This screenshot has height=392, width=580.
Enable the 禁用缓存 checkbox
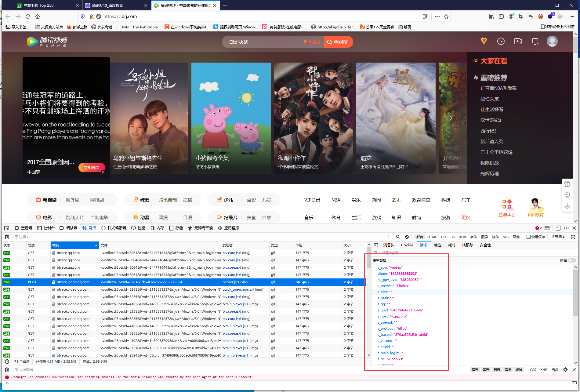[528, 237]
